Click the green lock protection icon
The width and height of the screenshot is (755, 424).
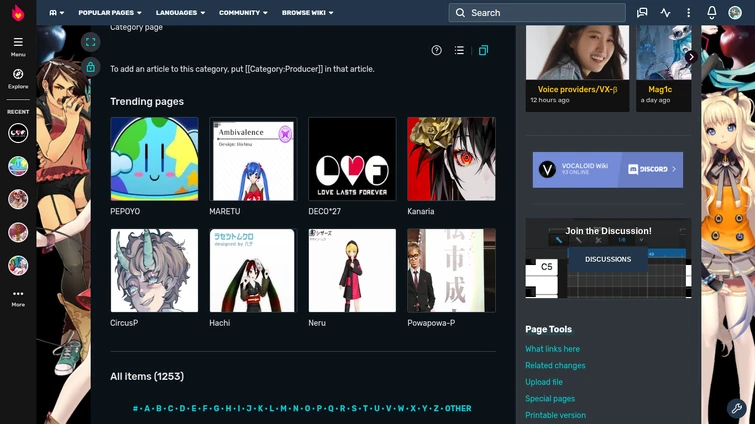click(x=91, y=67)
